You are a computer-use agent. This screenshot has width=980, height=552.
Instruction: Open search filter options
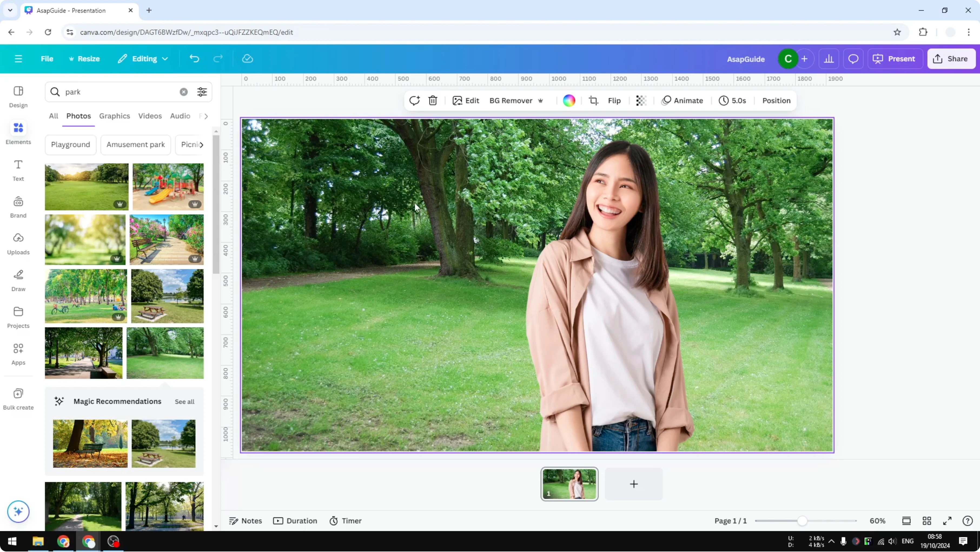[202, 92]
